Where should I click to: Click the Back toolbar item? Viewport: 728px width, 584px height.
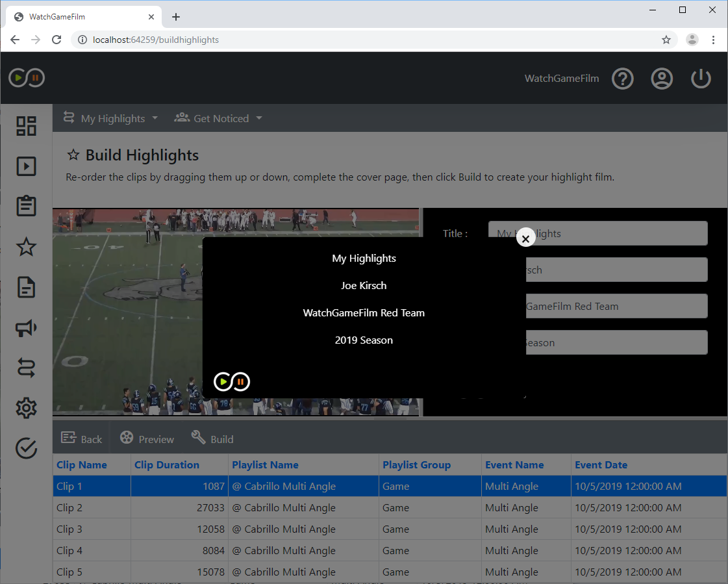82,438
